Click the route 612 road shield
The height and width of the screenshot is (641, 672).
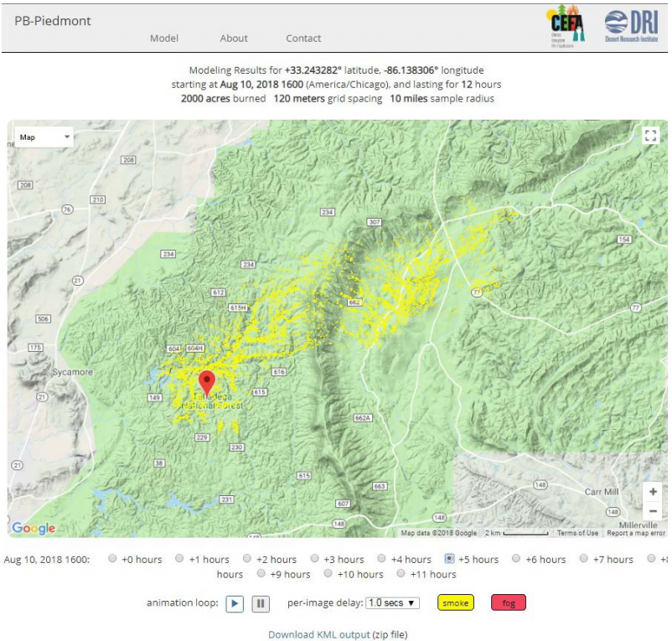coord(218,292)
